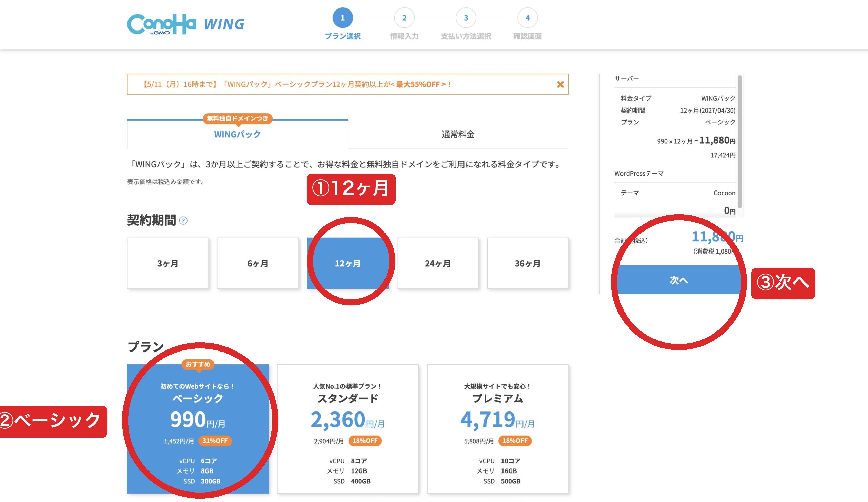The width and height of the screenshot is (868, 502).
Task: Click the blue 次へ button
Action: tap(678, 280)
